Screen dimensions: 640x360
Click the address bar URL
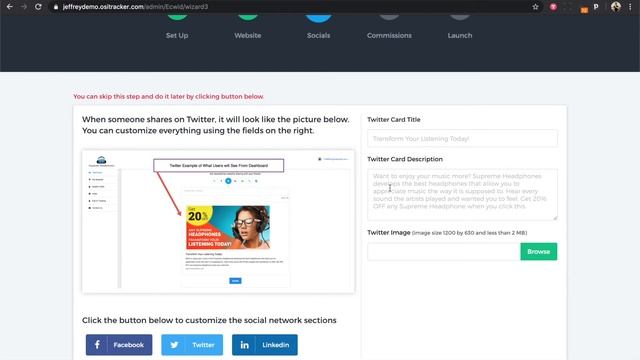point(135,7)
